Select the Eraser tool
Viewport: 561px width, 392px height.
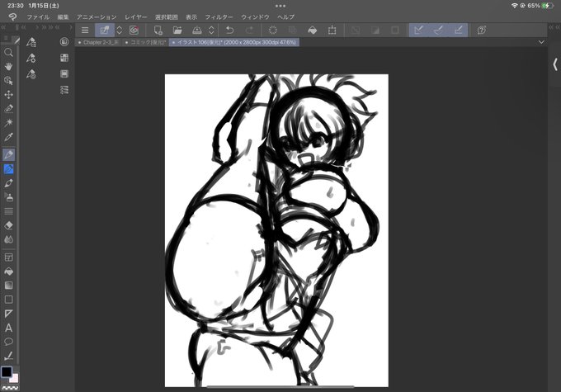(x=8, y=225)
